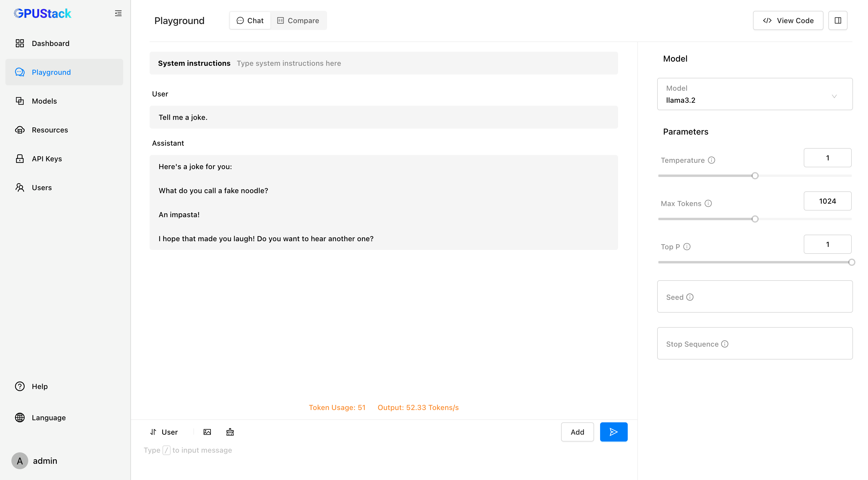Toggle the sidebar collapse menu icon
The image size is (868, 480).
pos(118,13)
